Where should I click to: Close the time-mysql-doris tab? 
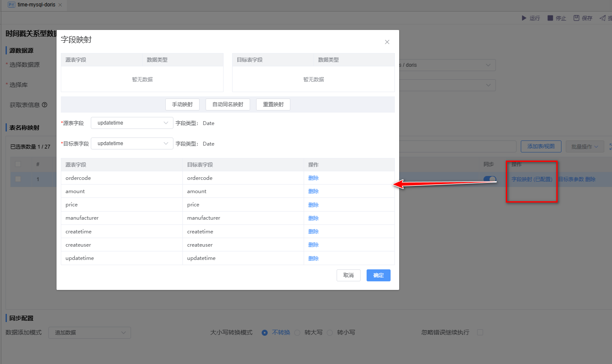pos(60,5)
